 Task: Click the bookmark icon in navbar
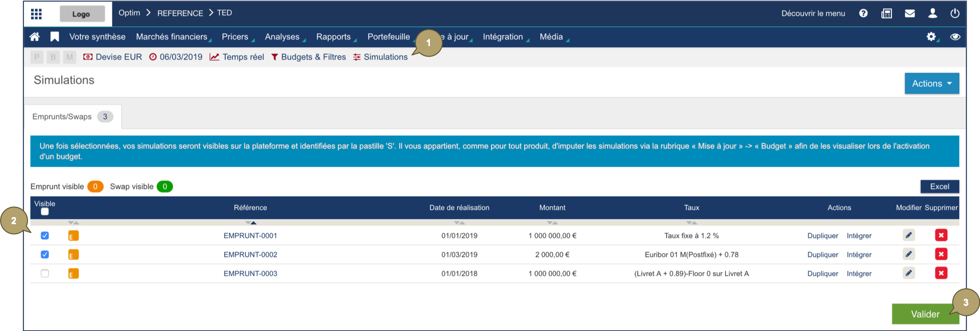coord(54,37)
